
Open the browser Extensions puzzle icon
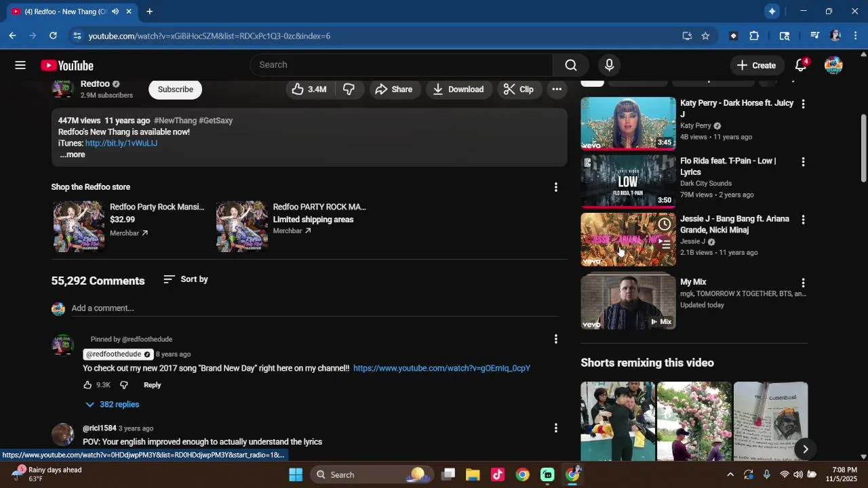(x=754, y=36)
